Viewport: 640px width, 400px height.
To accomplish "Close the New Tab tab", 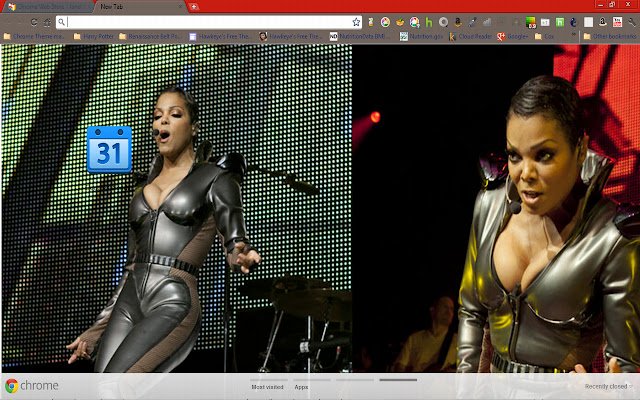I will click(x=180, y=7).
